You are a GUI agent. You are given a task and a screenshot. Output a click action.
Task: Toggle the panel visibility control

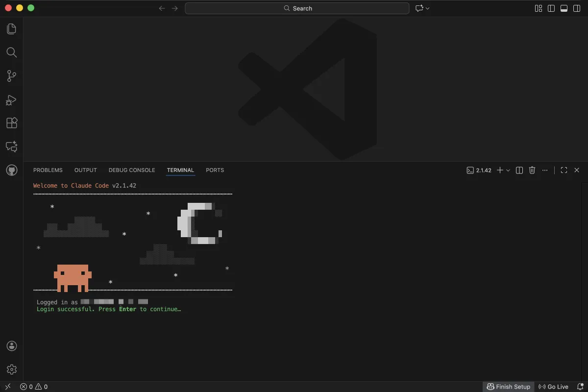pyautogui.click(x=563, y=8)
